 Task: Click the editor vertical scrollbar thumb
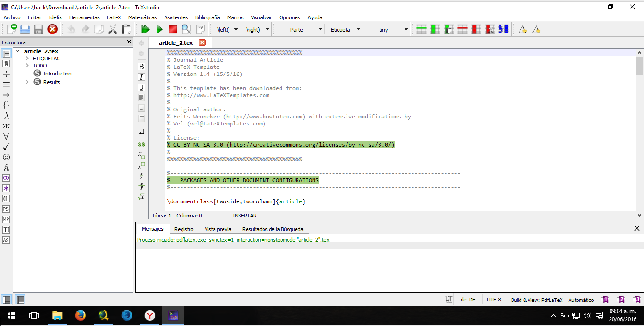639,66
